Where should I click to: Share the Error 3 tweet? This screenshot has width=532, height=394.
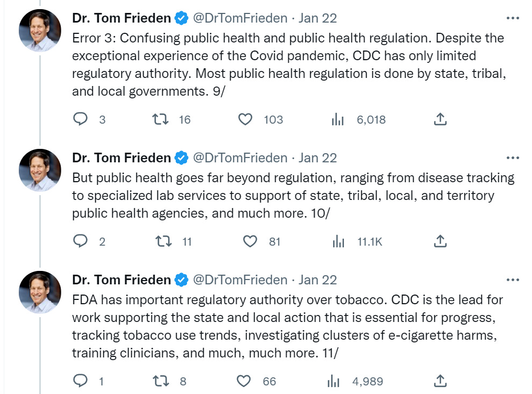click(x=440, y=119)
